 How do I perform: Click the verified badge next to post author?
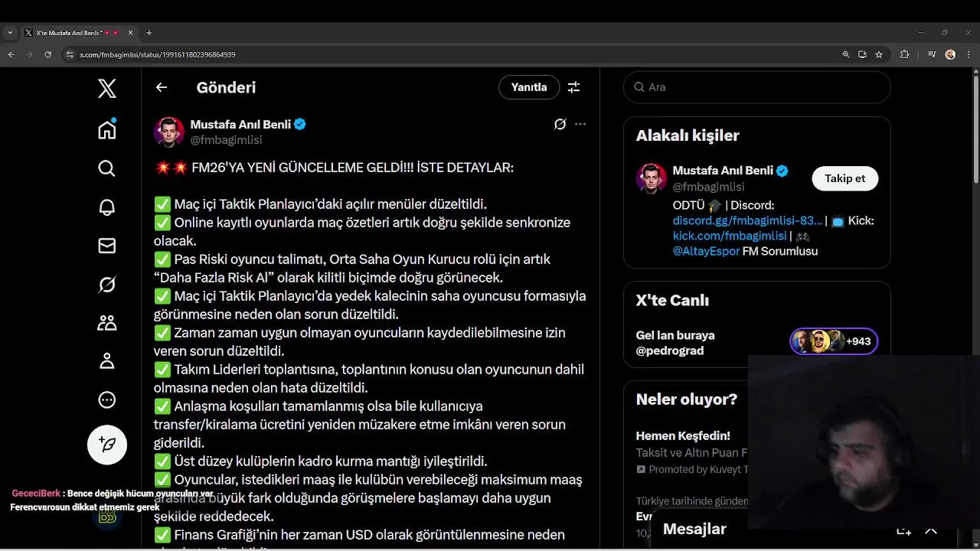point(300,124)
